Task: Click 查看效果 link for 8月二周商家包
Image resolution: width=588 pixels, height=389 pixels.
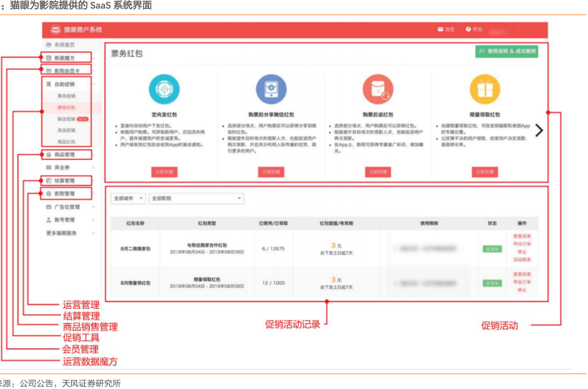Action: click(522, 236)
